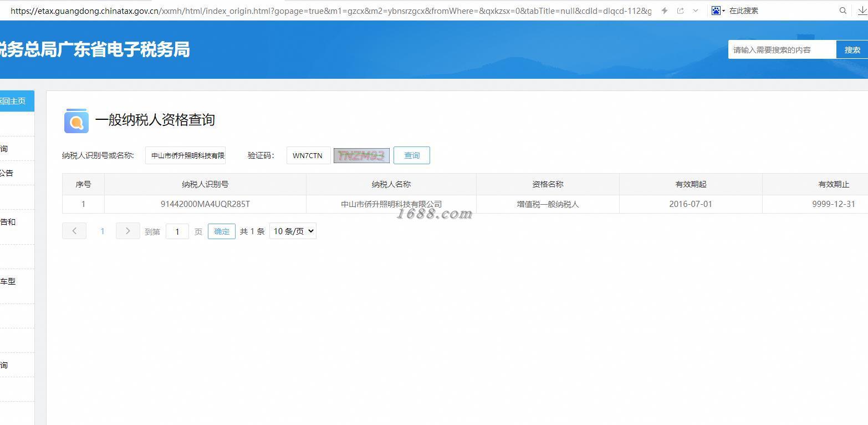
Task: Click the end date 9999-12-31 cell
Action: point(815,204)
